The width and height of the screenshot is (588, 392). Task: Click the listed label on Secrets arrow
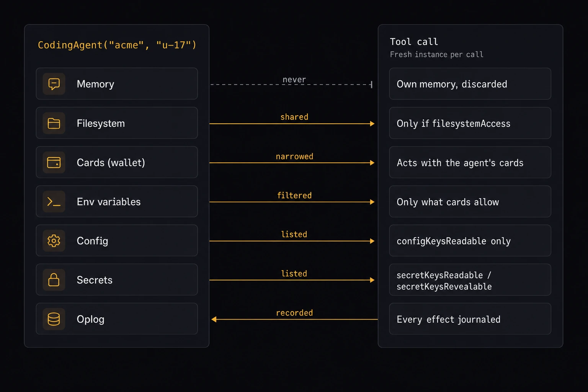[294, 274]
